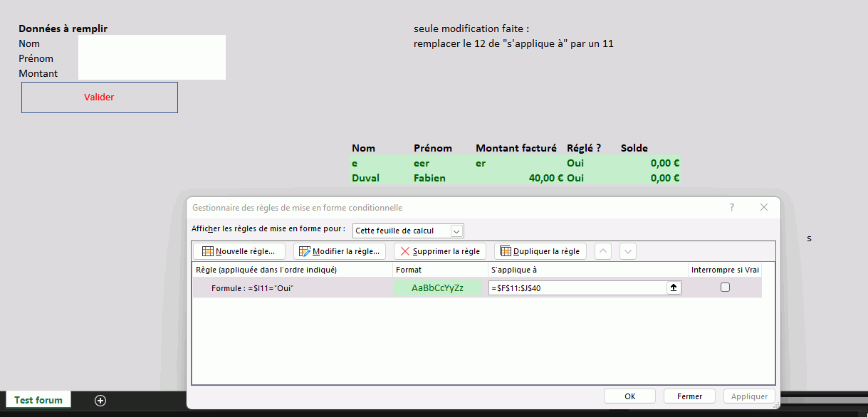Close the conditional formatting dialog

[764, 207]
